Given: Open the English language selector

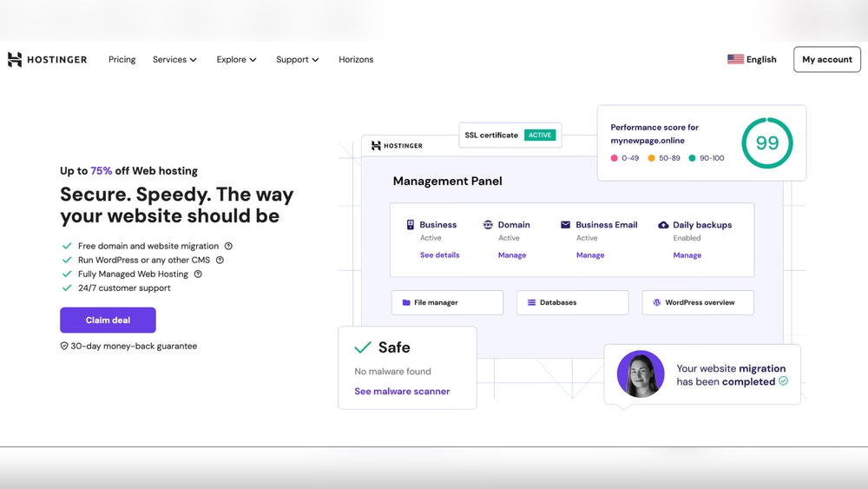Looking at the screenshot, I should [x=752, y=59].
